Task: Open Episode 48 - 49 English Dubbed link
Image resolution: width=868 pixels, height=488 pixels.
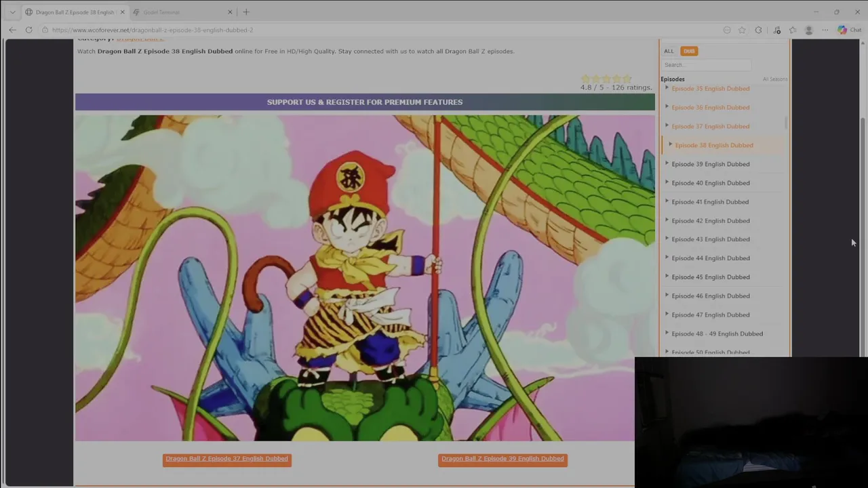Action: tap(717, 334)
